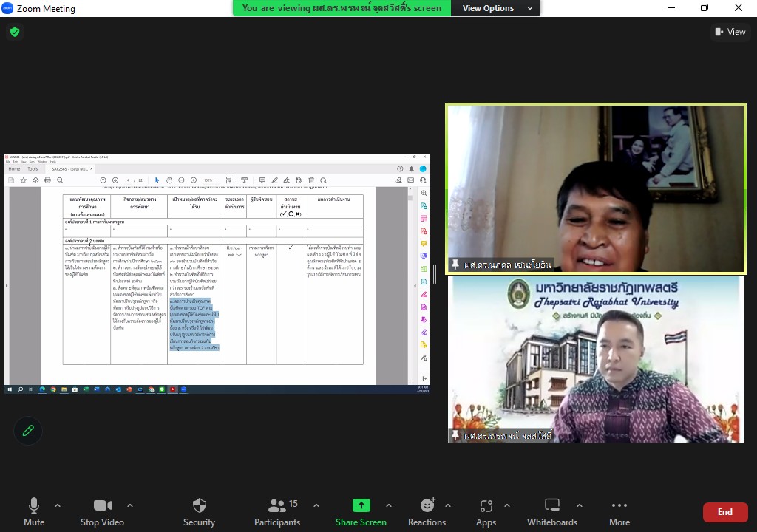Choose the hand pan tool in Acrobat
This screenshot has height=532, width=757.
pyautogui.click(x=169, y=180)
